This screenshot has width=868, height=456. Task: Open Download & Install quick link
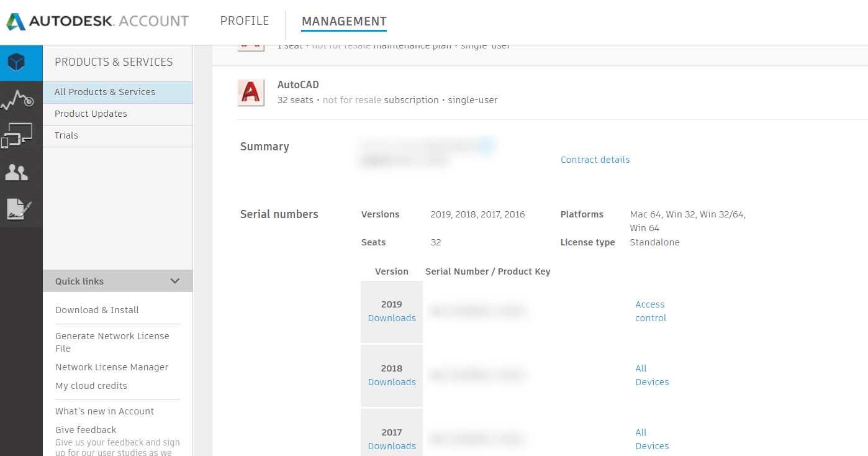(x=97, y=310)
